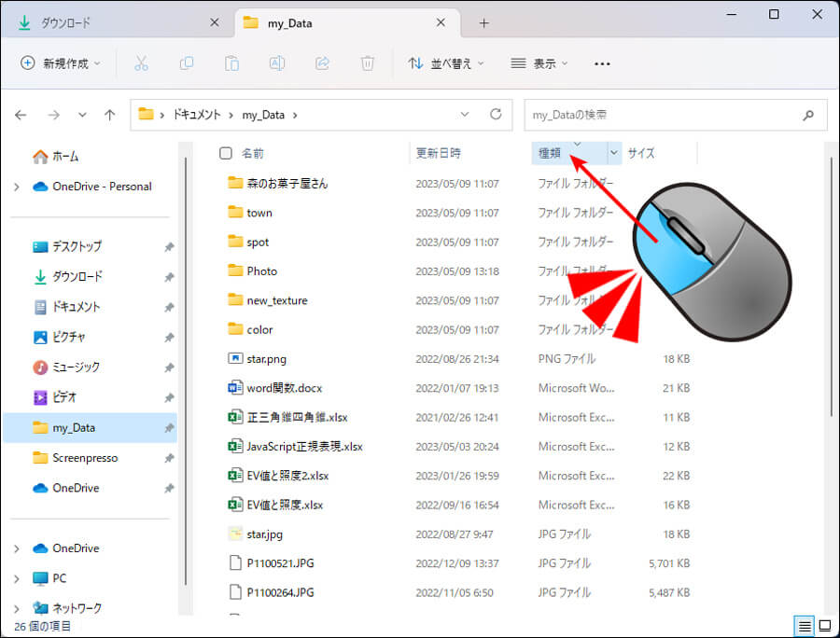Toggle the select-all checkbox beside 名前

(226, 154)
